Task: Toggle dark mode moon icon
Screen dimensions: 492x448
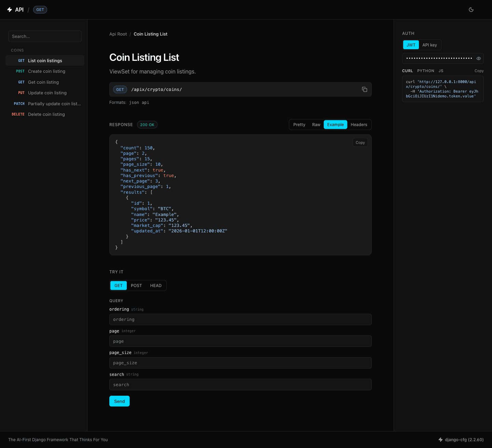Action: pyautogui.click(x=471, y=10)
